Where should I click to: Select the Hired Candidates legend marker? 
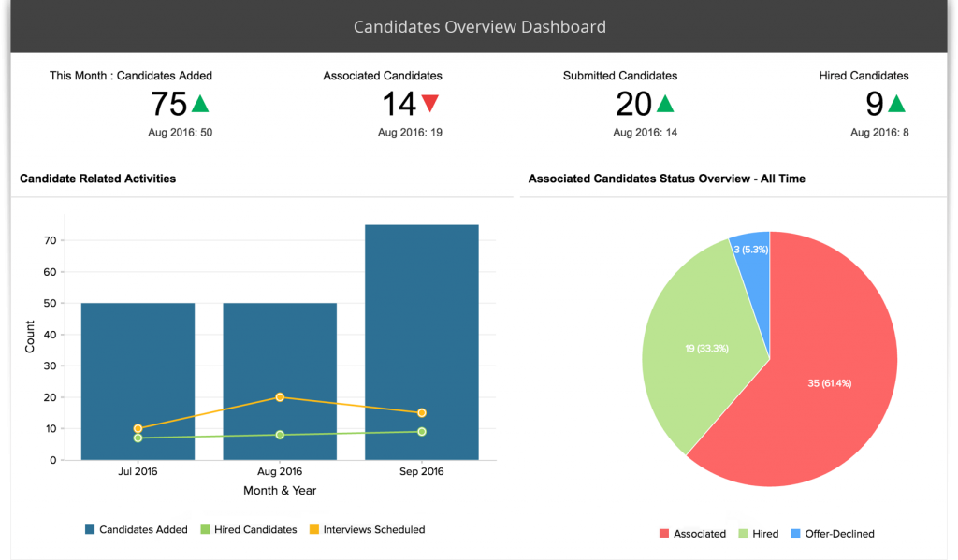point(207,529)
